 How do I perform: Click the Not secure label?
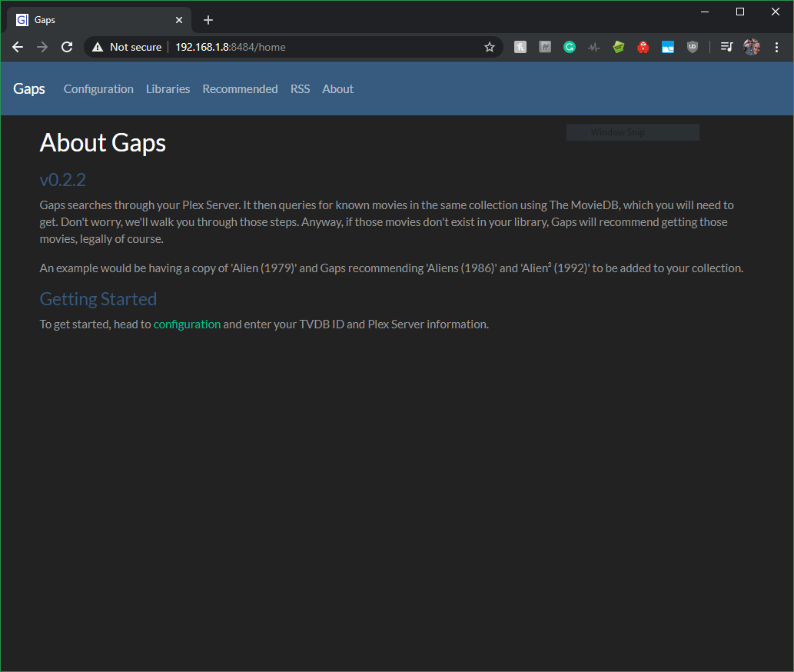coord(136,47)
